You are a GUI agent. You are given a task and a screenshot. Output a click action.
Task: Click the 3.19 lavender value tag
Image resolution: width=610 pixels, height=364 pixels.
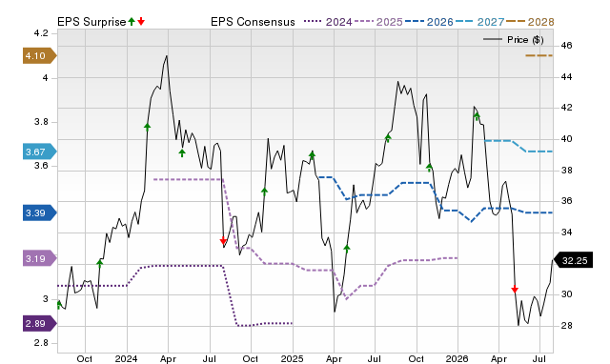[39, 258]
